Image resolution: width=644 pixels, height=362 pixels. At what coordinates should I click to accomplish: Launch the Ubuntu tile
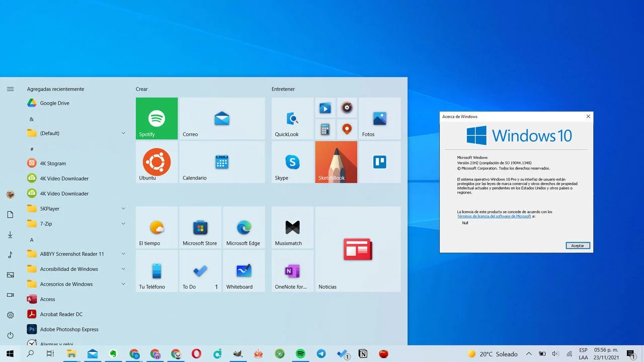pos(156,162)
